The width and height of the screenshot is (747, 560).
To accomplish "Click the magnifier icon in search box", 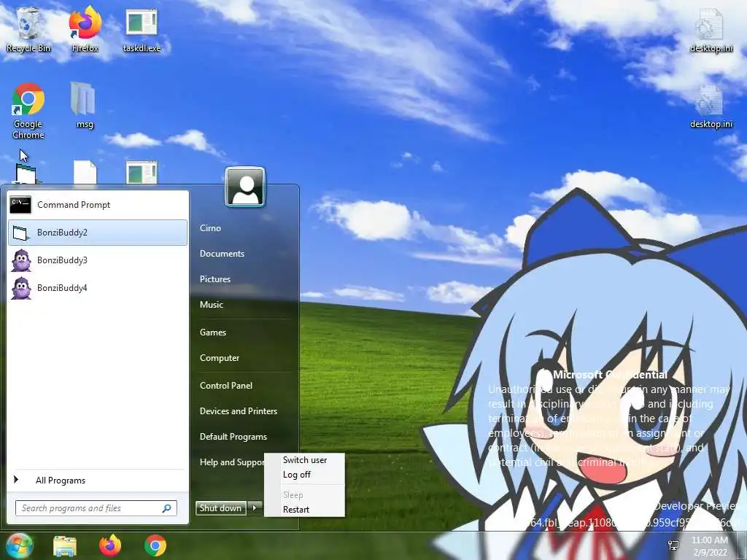I will 167,508.
